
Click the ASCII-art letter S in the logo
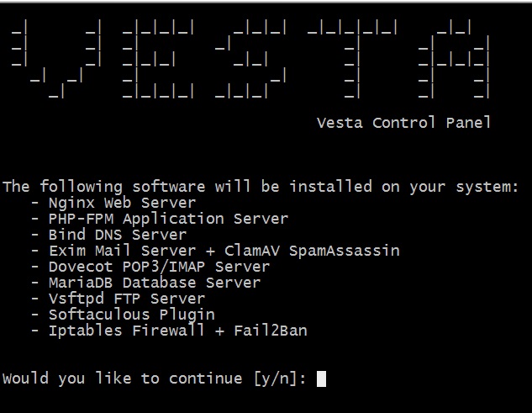(x=251, y=61)
